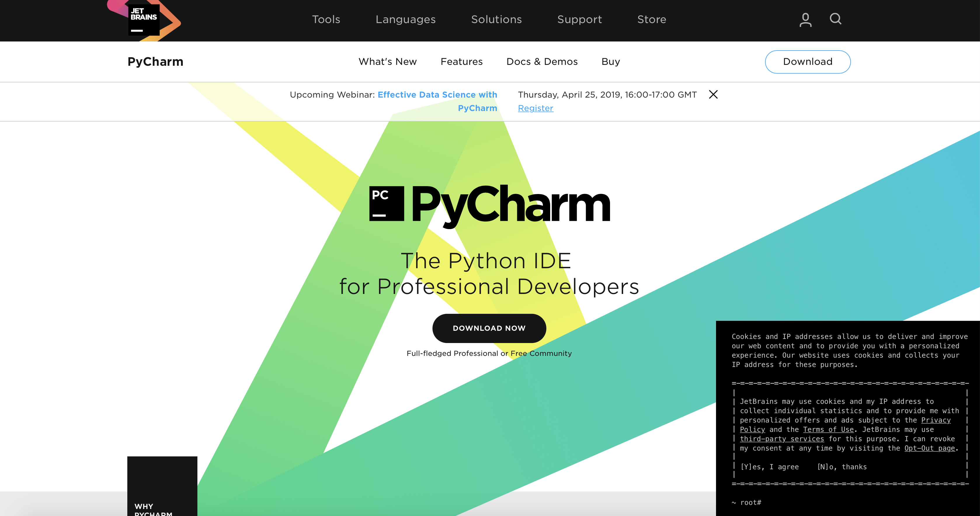The height and width of the screenshot is (516, 980).
Task: Click the WHY PYCHARM black tile
Action: coord(162,486)
